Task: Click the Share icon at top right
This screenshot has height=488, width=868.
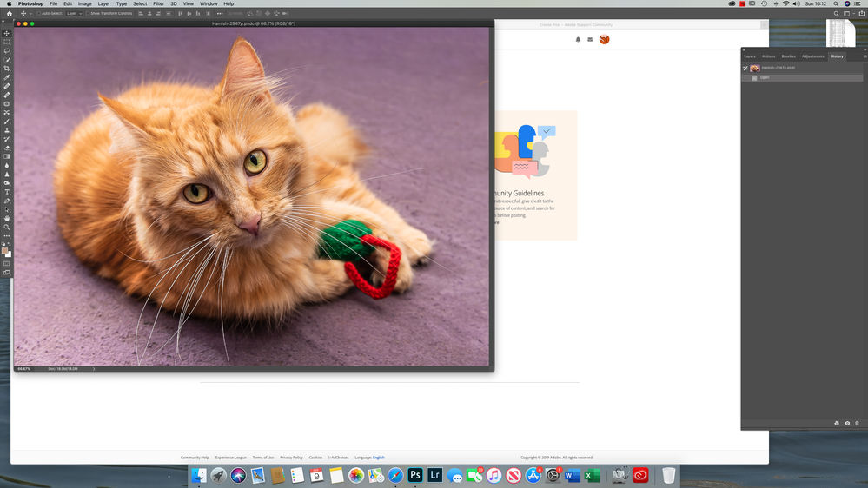Action: point(862,13)
